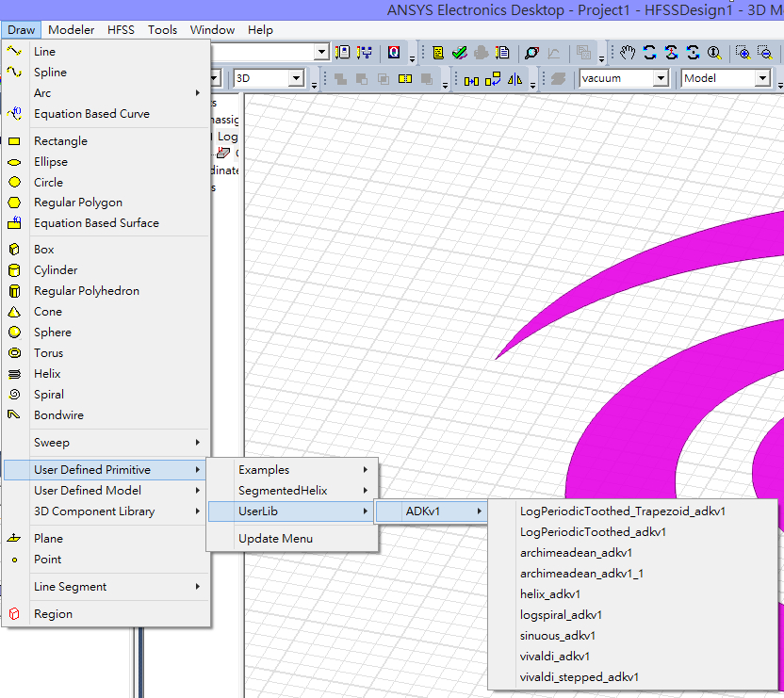Select Helix drawing command

click(106, 374)
